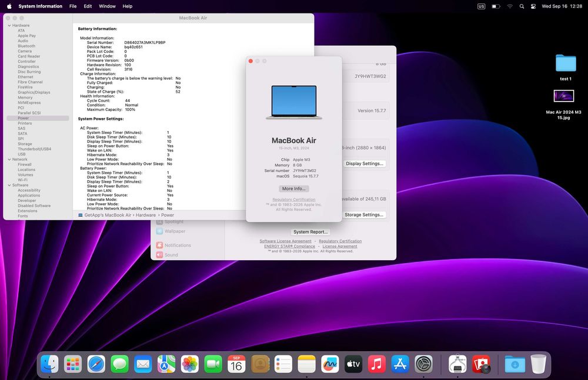The width and height of the screenshot is (588, 380).
Task: Select Storage in Hardware list
Action: pos(25,144)
